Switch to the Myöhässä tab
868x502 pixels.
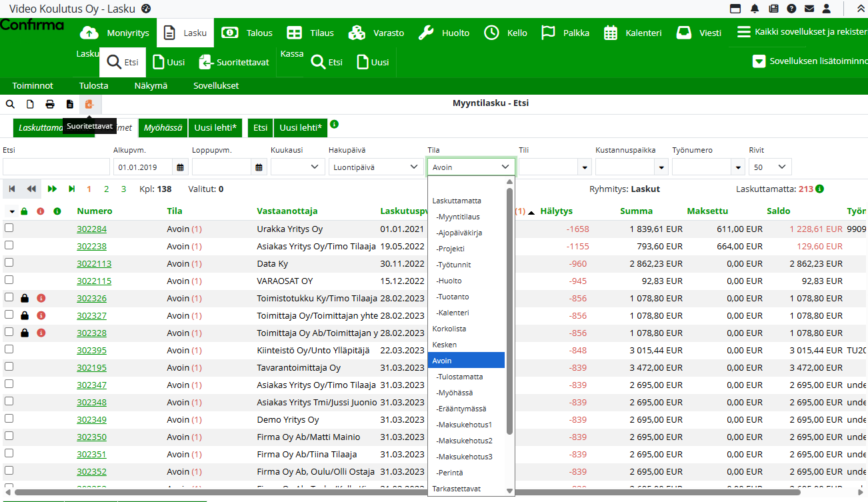pyautogui.click(x=163, y=127)
